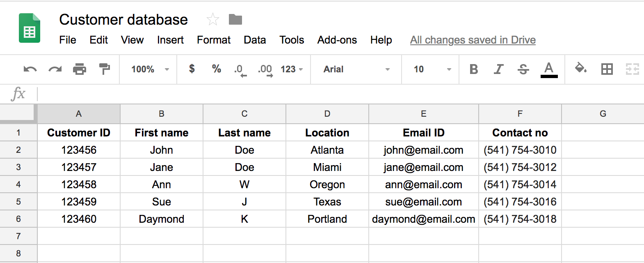The height and width of the screenshot is (263, 644).
Task: Select the (541) 754-3014 cell
Action: click(x=520, y=185)
